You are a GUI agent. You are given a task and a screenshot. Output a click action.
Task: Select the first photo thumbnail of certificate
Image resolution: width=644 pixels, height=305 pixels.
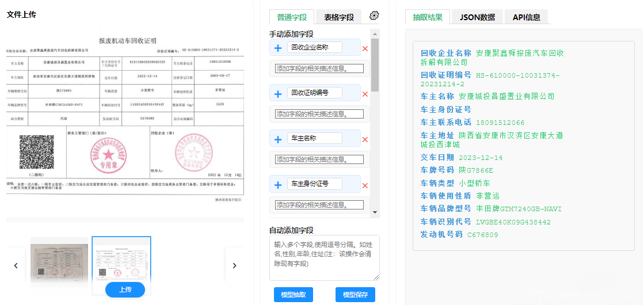click(x=59, y=262)
